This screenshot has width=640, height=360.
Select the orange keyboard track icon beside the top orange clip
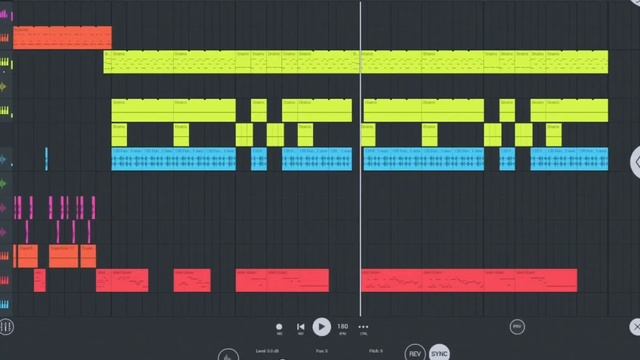tap(4, 38)
